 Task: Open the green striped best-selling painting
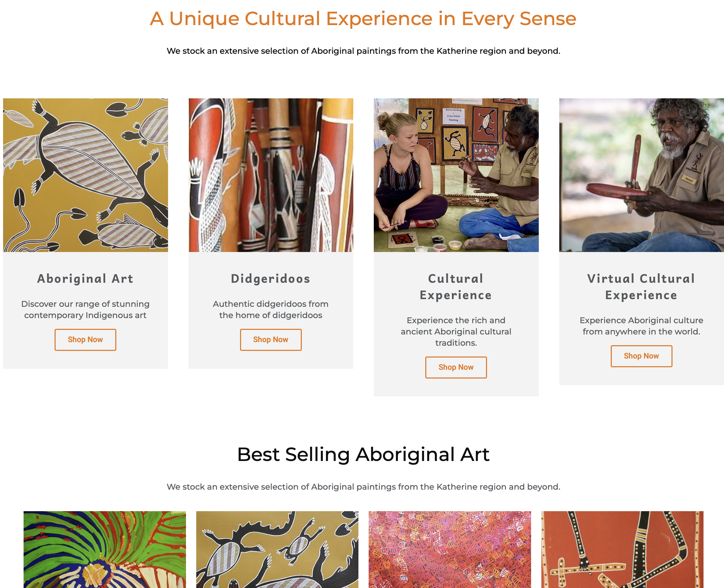104,549
